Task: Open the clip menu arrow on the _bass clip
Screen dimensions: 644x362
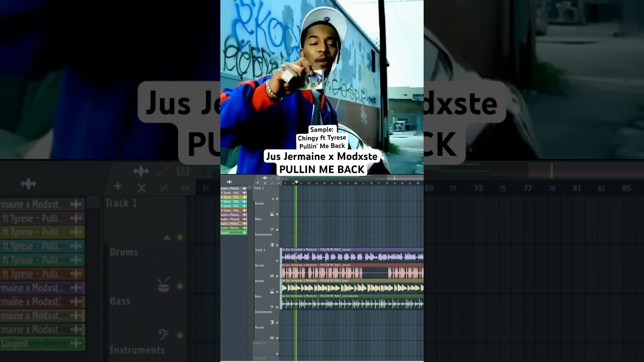Action: click(x=284, y=281)
